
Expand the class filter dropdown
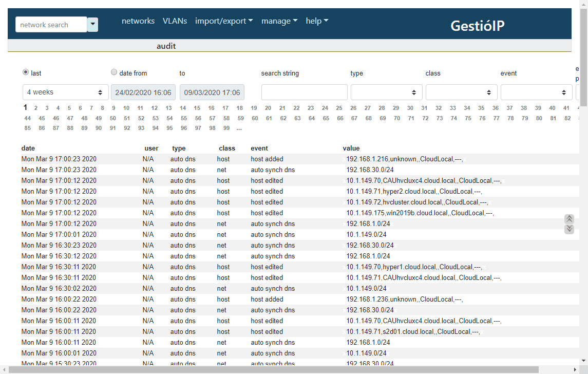click(x=461, y=92)
